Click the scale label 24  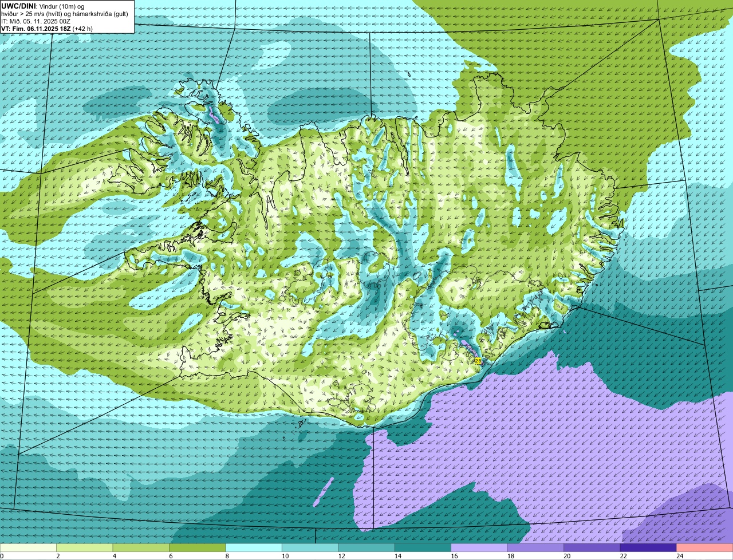click(679, 556)
